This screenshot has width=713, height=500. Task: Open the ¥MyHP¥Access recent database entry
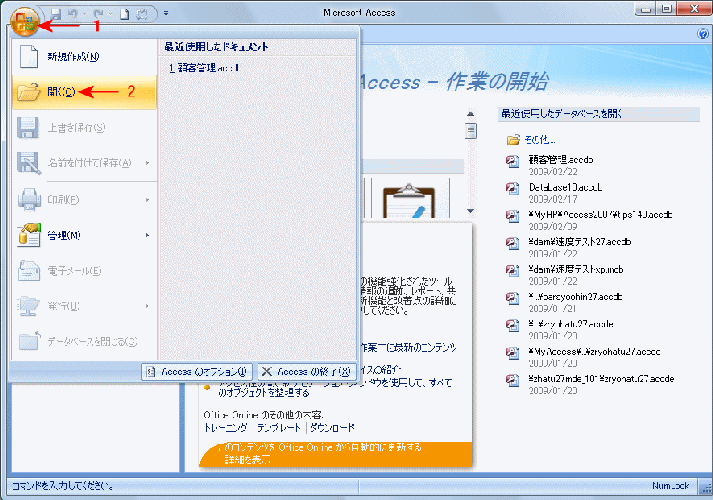[x=600, y=215]
